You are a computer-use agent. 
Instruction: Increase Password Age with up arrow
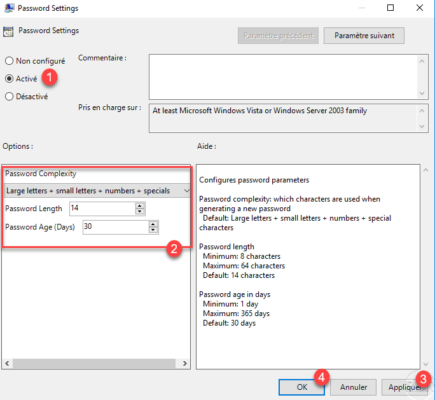click(x=153, y=224)
